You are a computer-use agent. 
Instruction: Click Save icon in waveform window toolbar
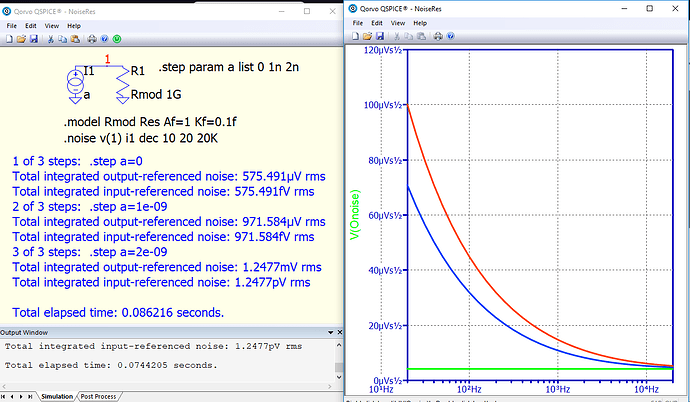(x=378, y=38)
